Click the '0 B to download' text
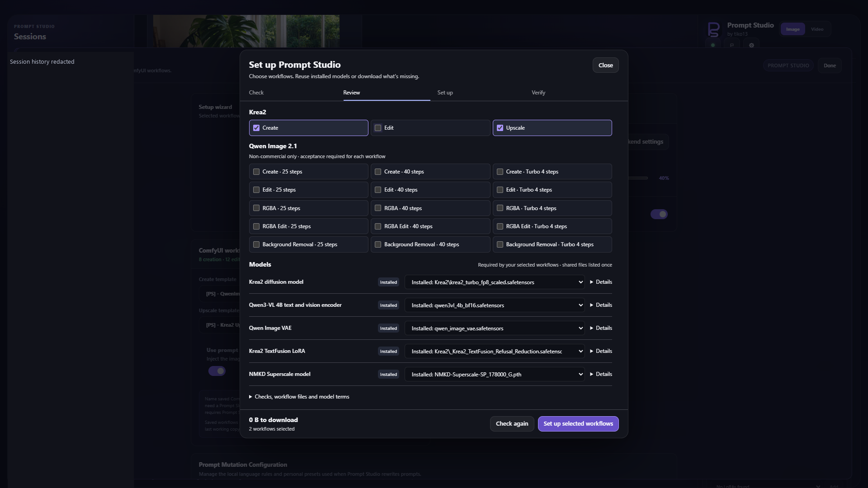 coord(273,420)
